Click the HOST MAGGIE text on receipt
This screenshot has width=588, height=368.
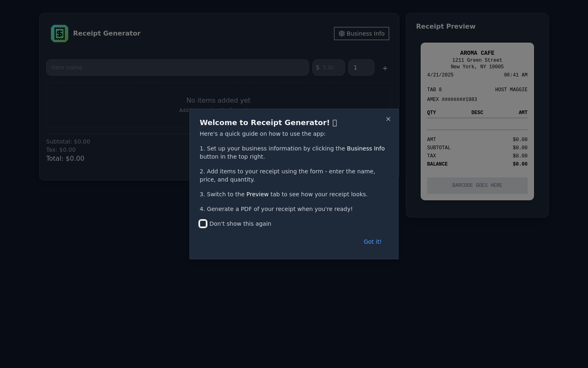(511, 90)
